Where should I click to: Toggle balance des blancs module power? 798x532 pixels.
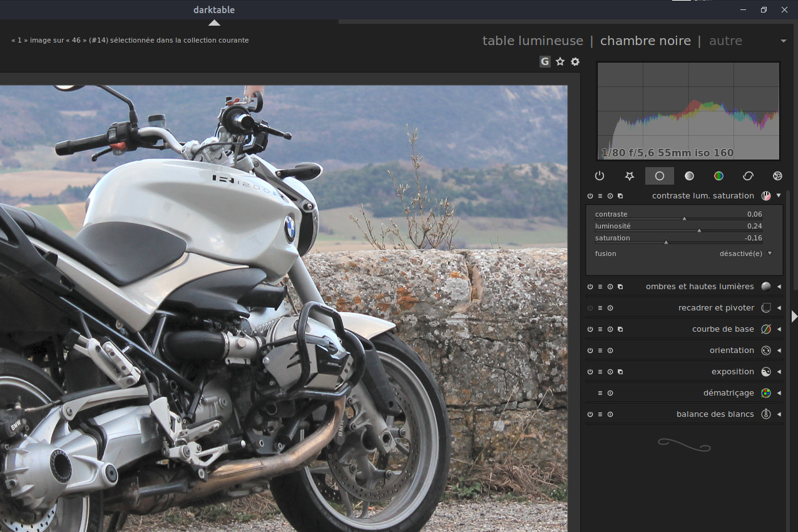(590, 414)
